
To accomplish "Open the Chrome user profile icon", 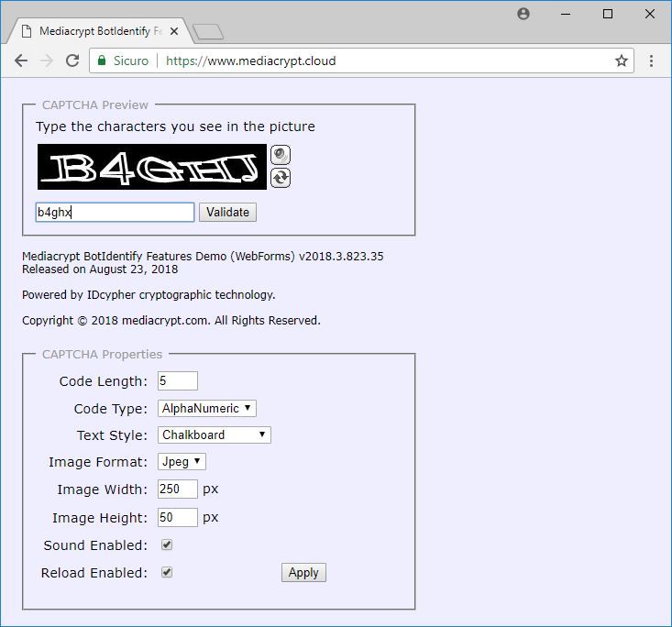I will click(523, 14).
